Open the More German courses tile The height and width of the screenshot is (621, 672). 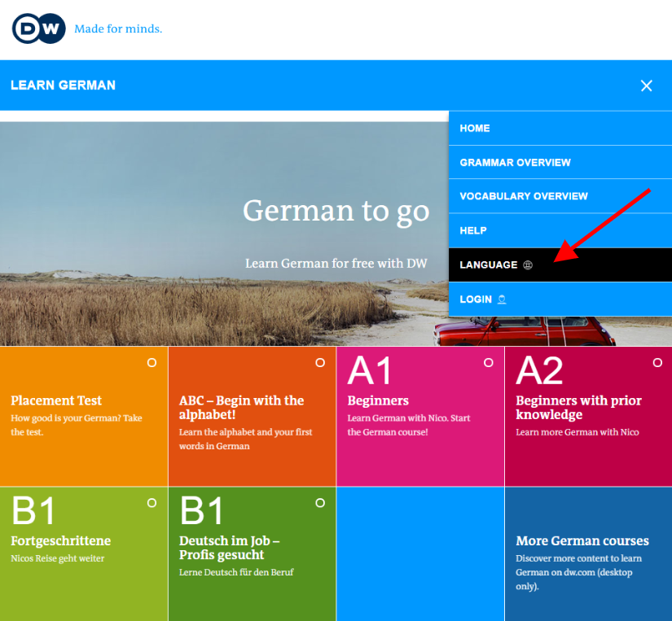tap(582, 541)
